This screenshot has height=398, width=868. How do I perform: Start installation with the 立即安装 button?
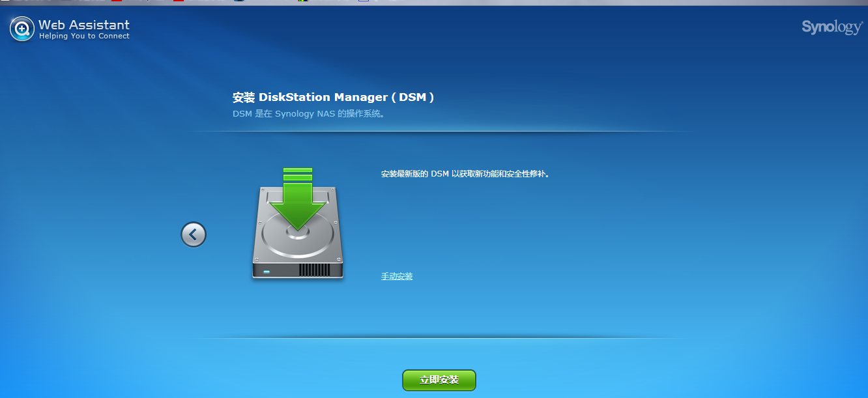click(439, 380)
